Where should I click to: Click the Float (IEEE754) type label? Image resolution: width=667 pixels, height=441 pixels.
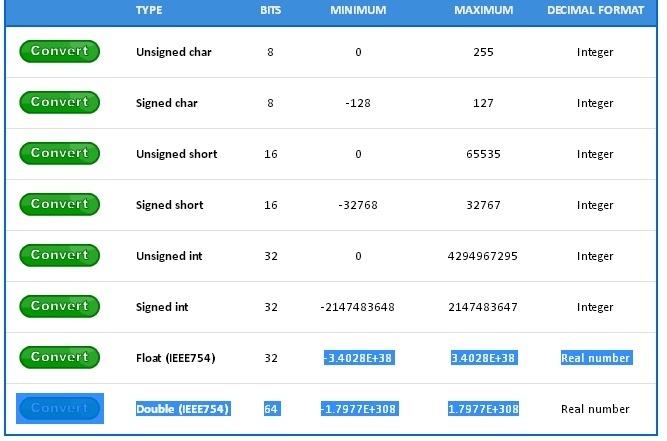176,358
